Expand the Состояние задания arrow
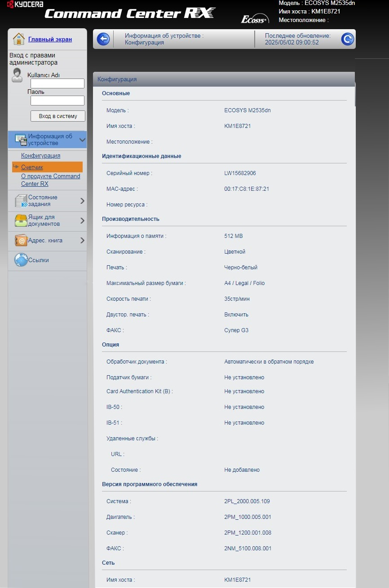The image size is (389, 588). coord(82,201)
